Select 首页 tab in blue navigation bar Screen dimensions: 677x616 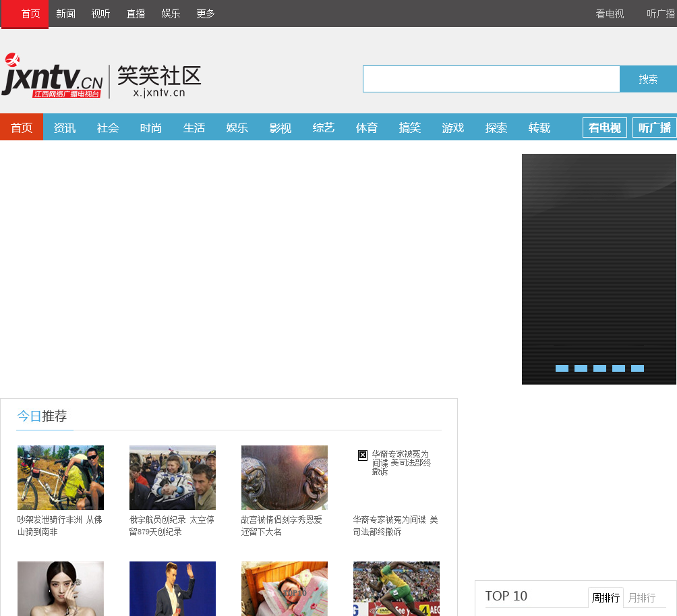point(22,128)
